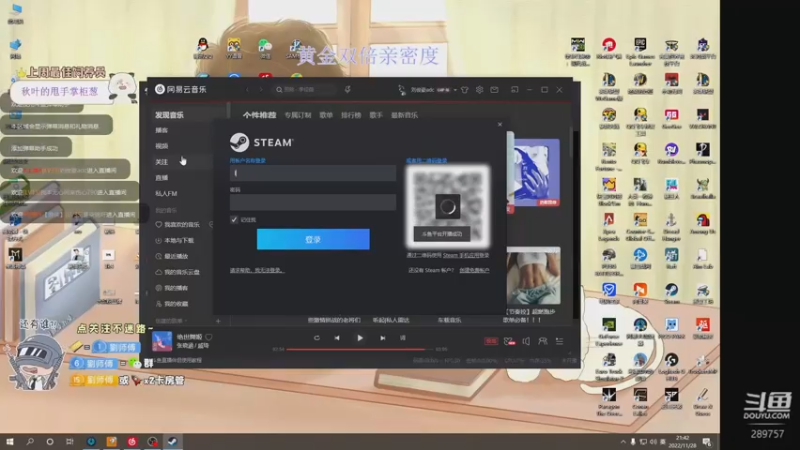The width and height of the screenshot is (800, 450).
Task: Click the QR code image in Steam login
Action: [x=447, y=206]
